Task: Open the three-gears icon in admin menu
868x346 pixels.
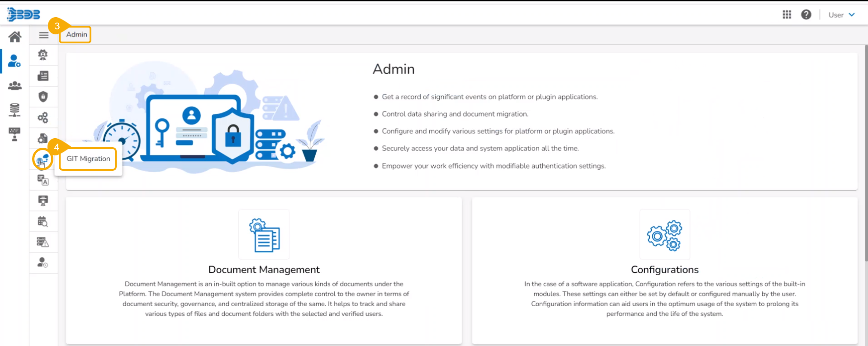Action: point(43,118)
